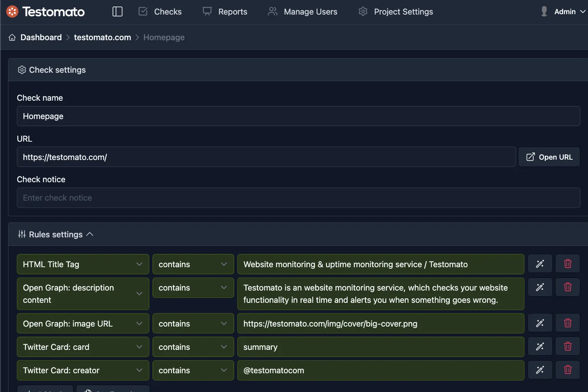Viewport: 588px width, 392px height.
Task: Navigate to the Dashboard breadcrumb link
Action: click(41, 37)
